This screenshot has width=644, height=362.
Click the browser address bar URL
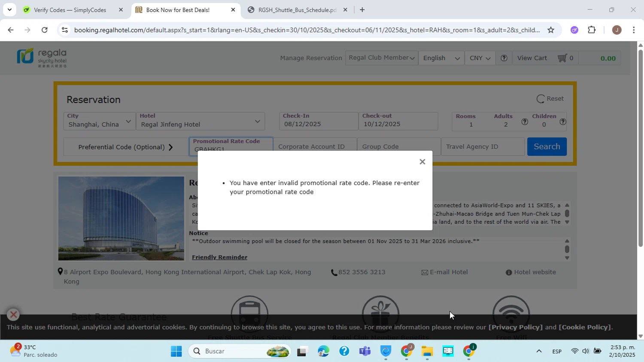click(307, 30)
